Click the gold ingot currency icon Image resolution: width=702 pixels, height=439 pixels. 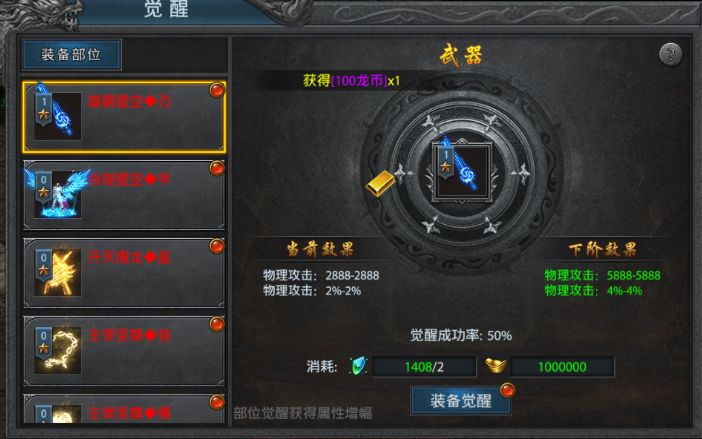(x=497, y=366)
